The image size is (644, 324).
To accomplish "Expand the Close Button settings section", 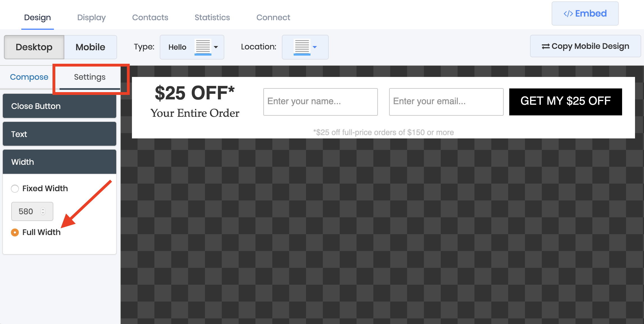I will (x=59, y=106).
